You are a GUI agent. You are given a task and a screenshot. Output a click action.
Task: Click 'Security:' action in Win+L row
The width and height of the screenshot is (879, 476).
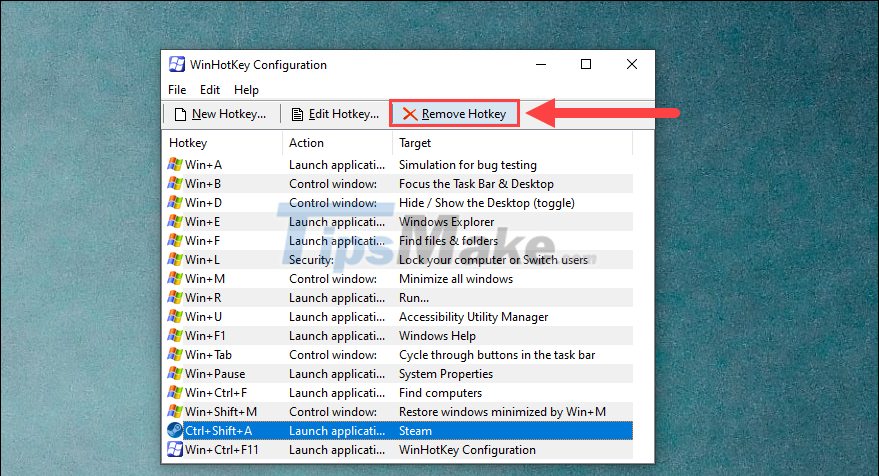click(x=311, y=260)
